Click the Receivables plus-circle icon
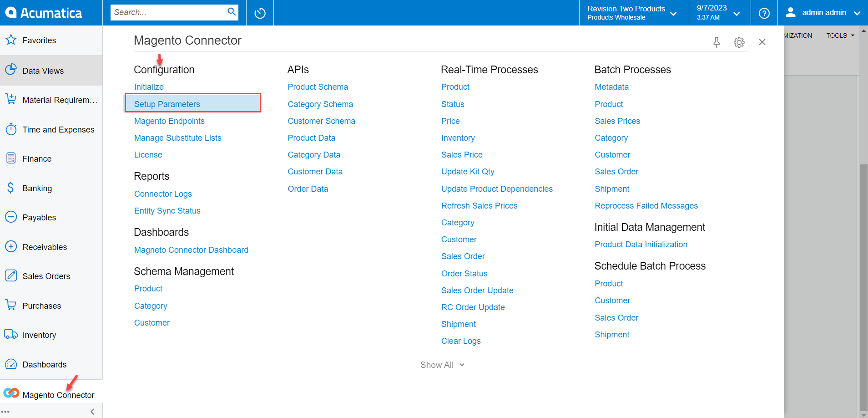This screenshot has height=418, width=868. click(11, 246)
